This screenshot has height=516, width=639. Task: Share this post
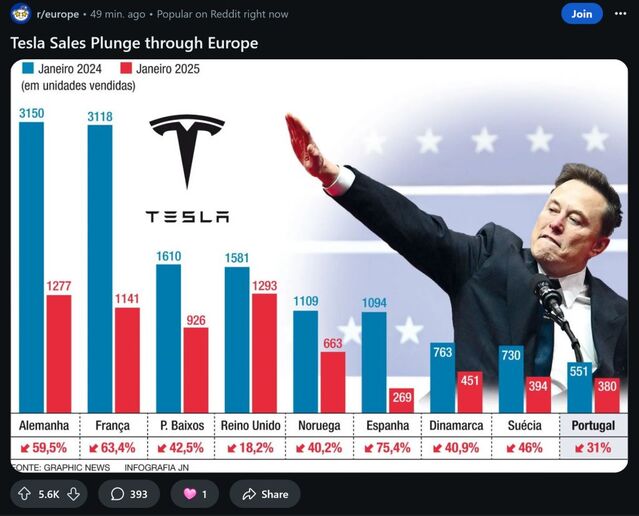[x=265, y=494]
